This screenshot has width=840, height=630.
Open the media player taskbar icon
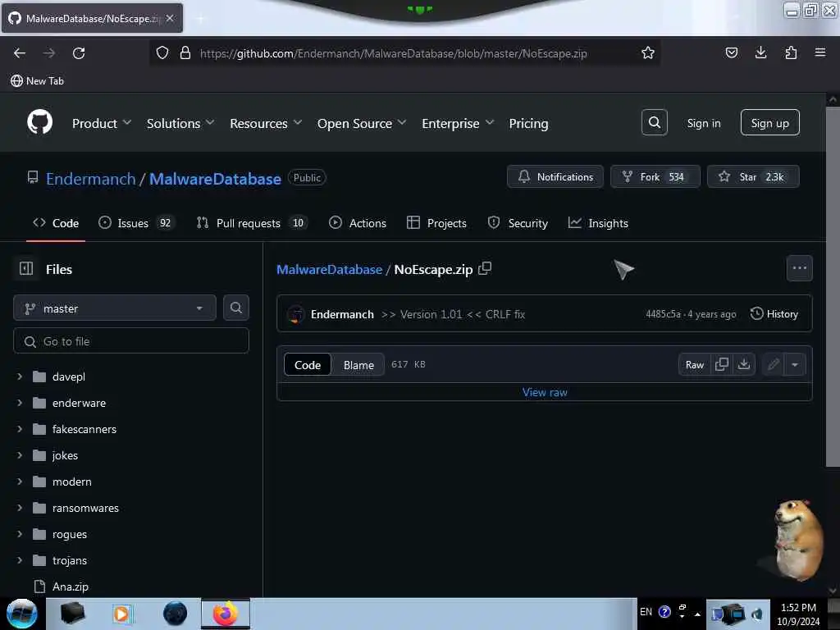(x=121, y=614)
